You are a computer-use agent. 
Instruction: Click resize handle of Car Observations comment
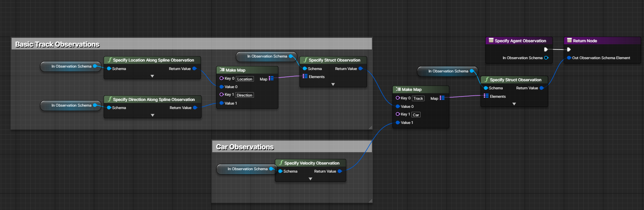click(370, 201)
